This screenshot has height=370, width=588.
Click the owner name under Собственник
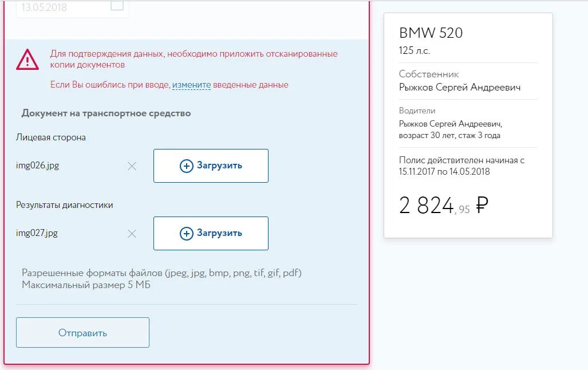click(460, 87)
